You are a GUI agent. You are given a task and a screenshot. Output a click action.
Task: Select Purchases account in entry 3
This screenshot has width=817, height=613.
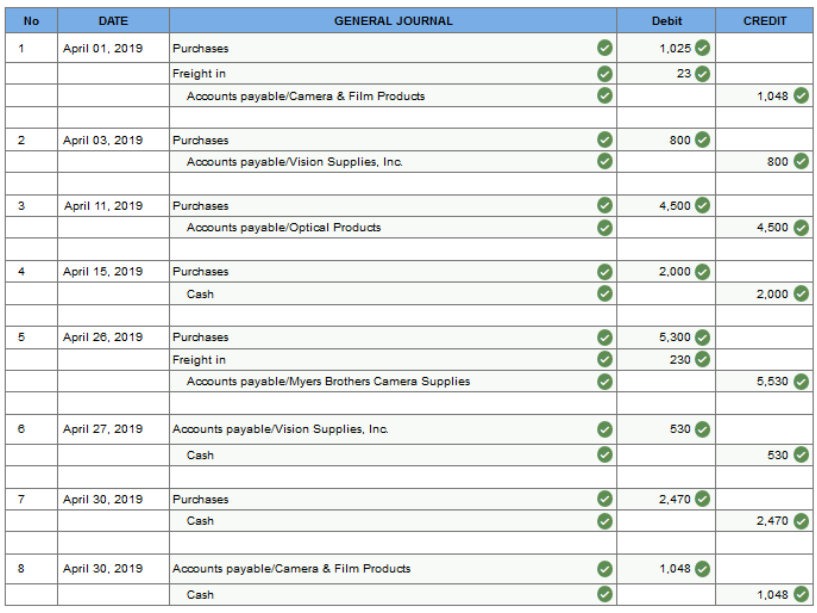click(x=201, y=206)
